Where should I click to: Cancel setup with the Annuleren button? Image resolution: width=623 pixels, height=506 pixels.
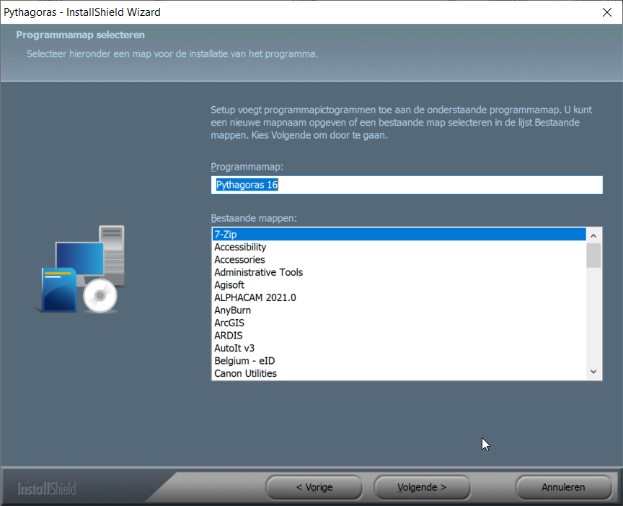coord(563,487)
